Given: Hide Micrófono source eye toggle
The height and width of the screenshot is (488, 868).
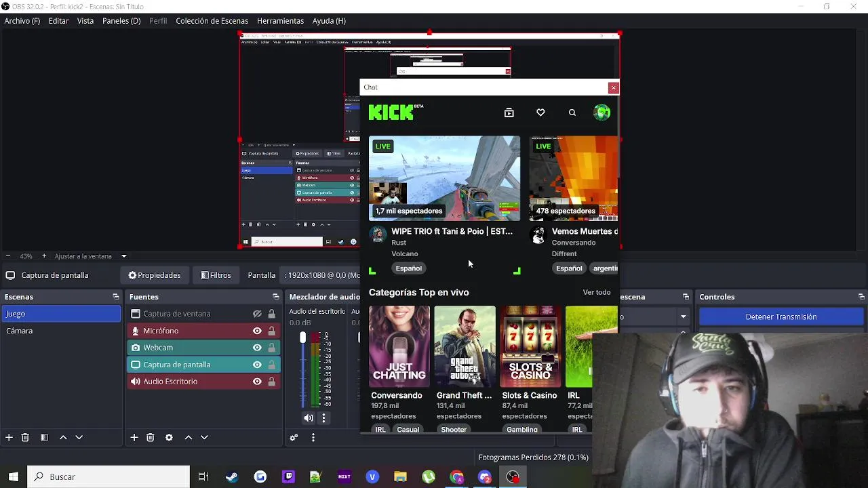Looking at the screenshot, I should click(257, 331).
